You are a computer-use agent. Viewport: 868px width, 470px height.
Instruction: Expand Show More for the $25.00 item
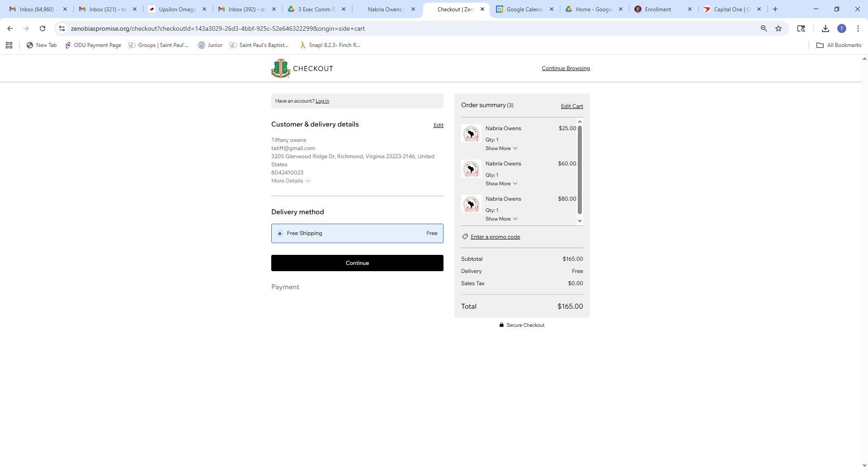coord(501,148)
